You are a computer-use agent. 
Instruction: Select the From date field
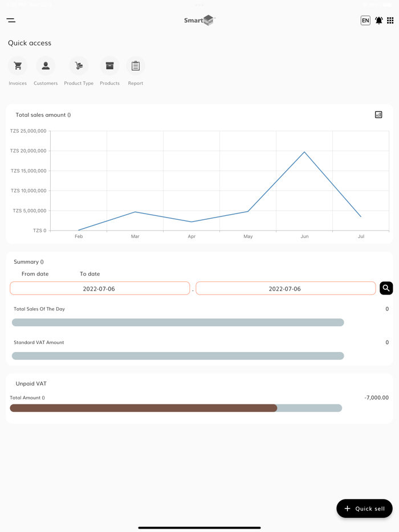click(x=100, y=288)
